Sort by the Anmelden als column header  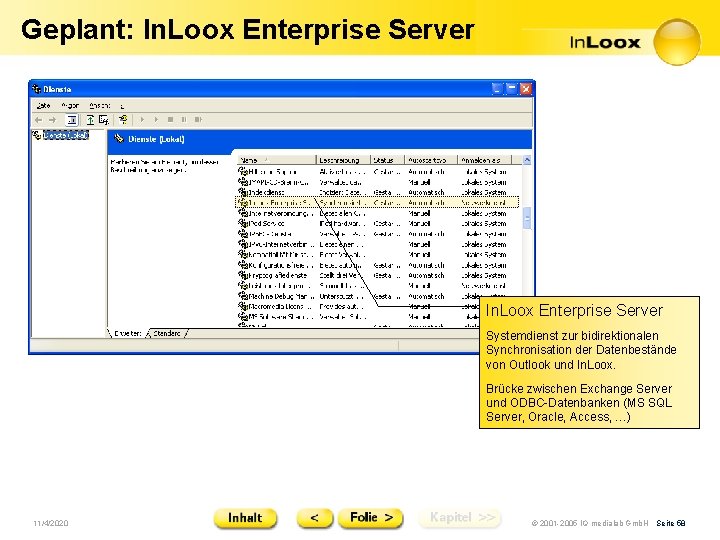click(x=484, y=160)
